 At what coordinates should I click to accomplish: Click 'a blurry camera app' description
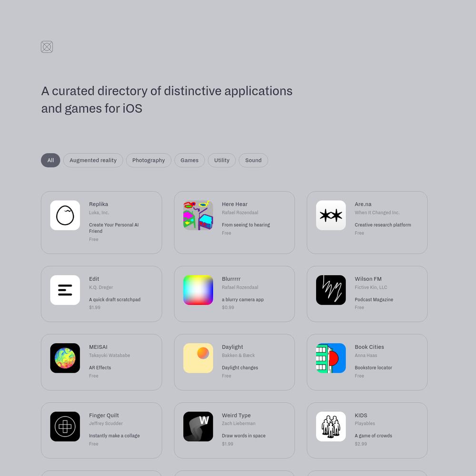(x=243, y=299)
